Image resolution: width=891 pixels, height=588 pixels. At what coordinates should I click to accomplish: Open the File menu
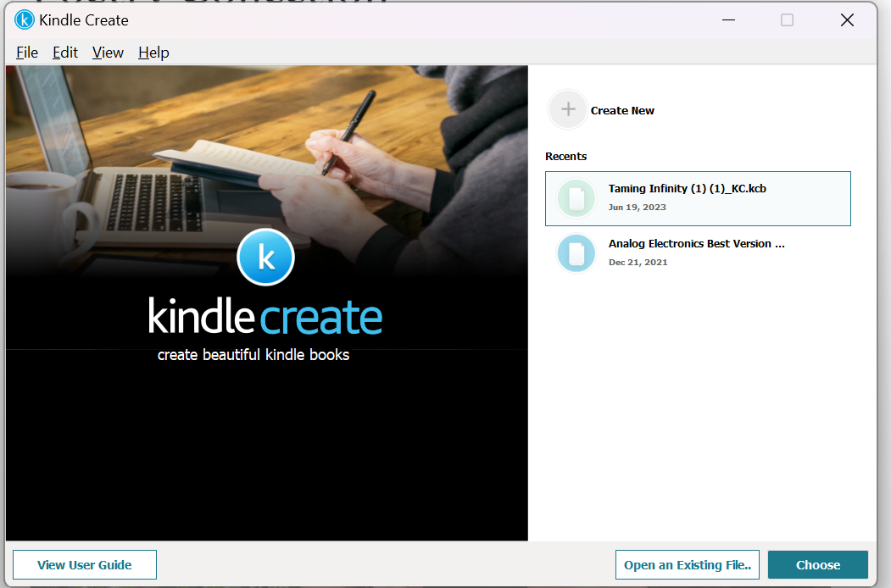[x=27, y=53]
